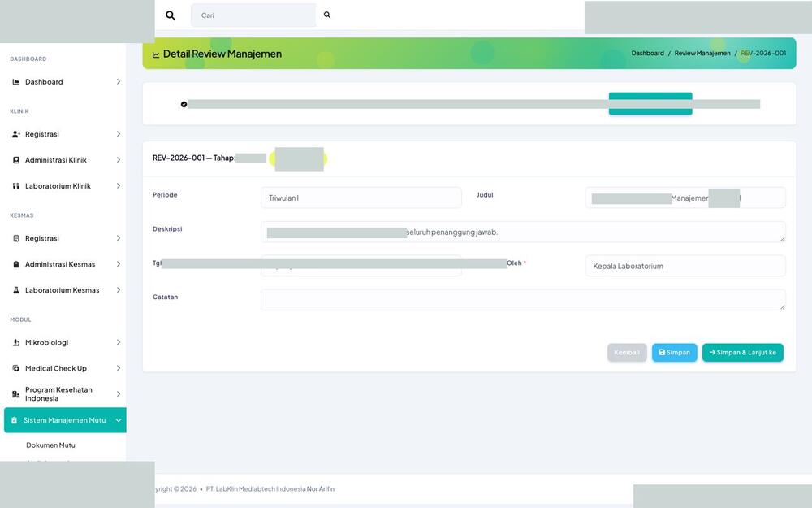Click the Periode field showing Triwulan I

tap(361, 198)
